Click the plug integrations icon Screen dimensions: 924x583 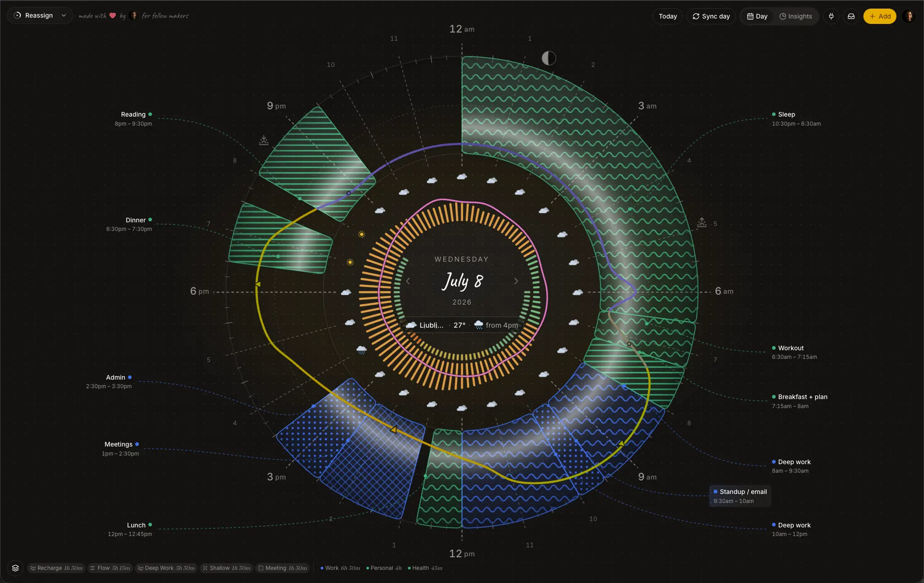[831, 16]
